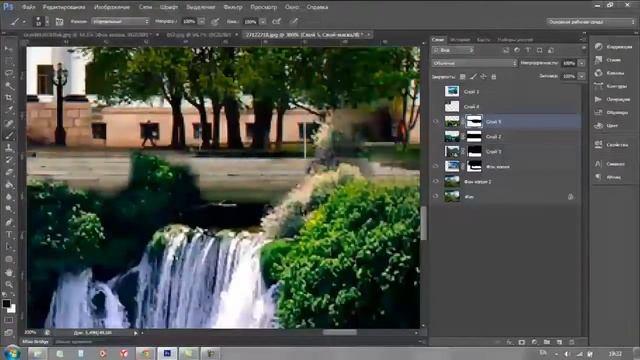Enable airbrush build-up in options bar
Image resolution: width=640 pixels, height=360 pixels.
(x=276, y=22)
